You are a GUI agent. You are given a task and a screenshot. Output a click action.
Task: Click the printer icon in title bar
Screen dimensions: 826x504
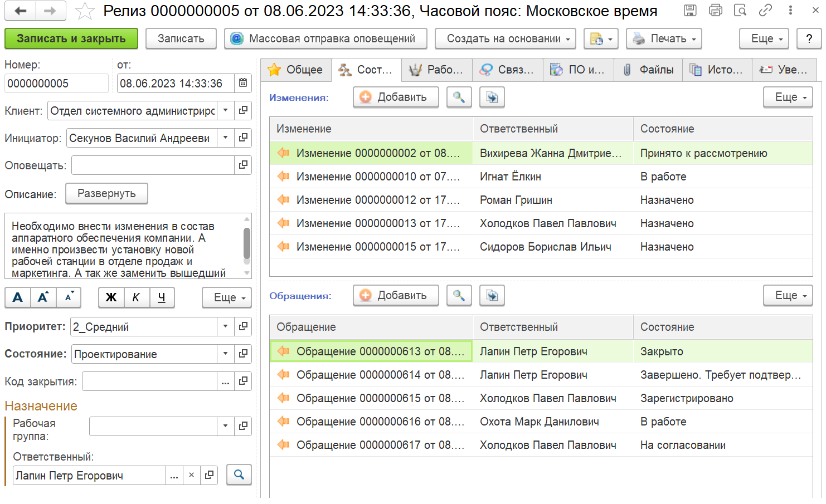(x=715, y=10)
